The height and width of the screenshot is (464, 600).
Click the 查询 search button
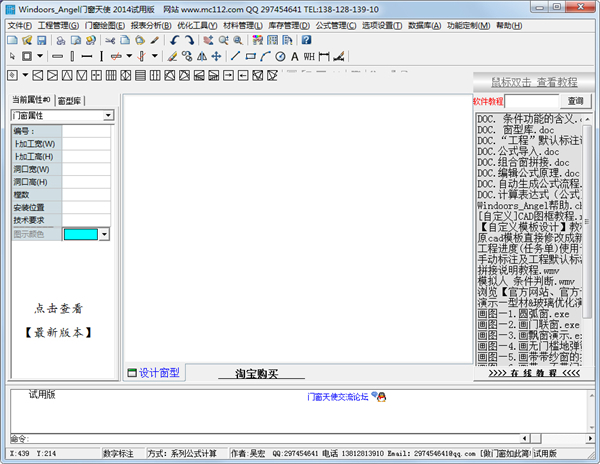point(575,101)
